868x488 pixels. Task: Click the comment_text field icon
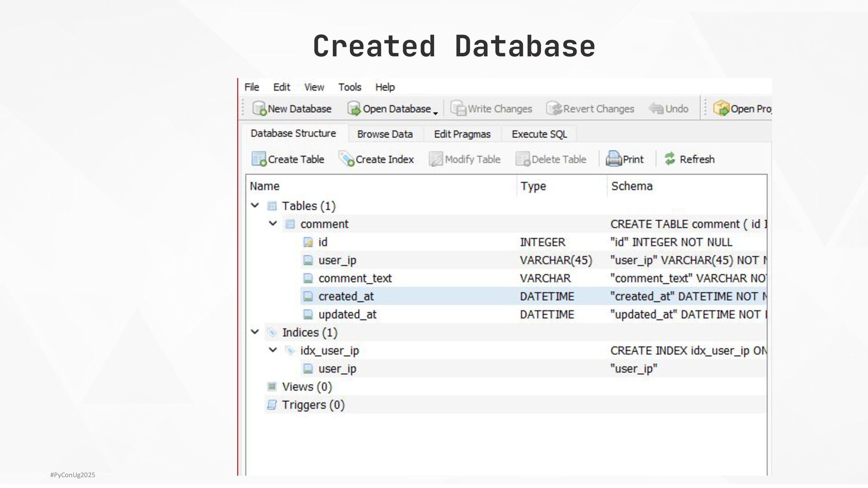[x=308, y=278]
